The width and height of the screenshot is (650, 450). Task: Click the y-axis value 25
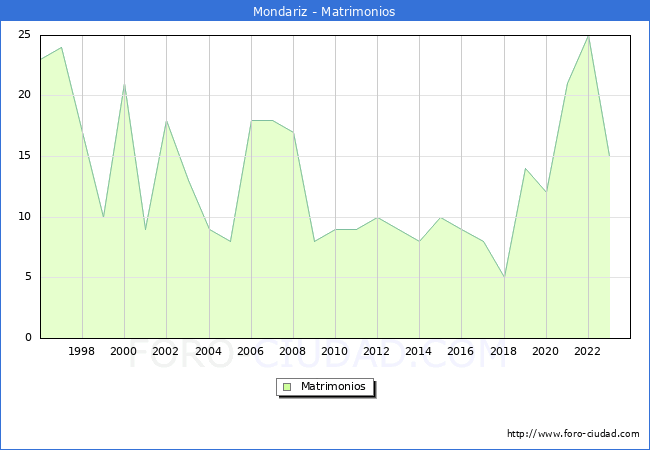click(x=24, y=34)
